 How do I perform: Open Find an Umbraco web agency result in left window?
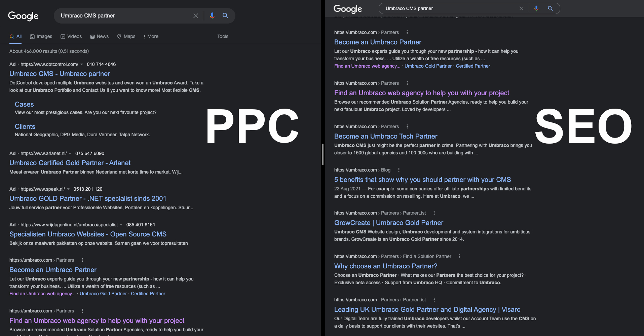pyautogui.click(x=97, y=321)
